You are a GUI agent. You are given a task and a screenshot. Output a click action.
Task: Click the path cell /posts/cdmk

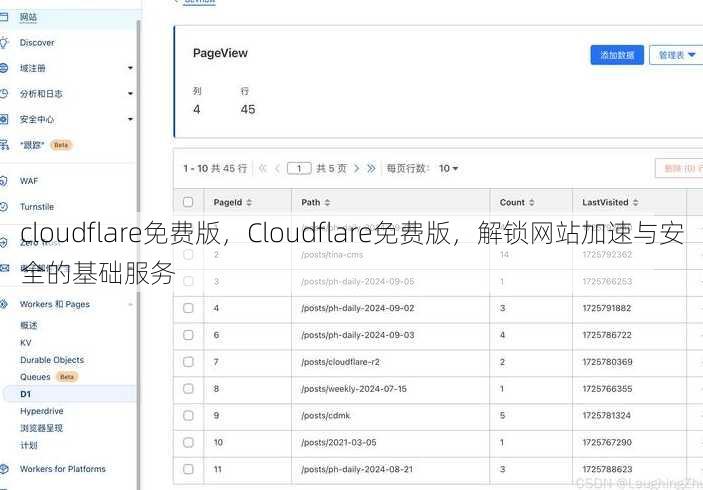(325, 416)
